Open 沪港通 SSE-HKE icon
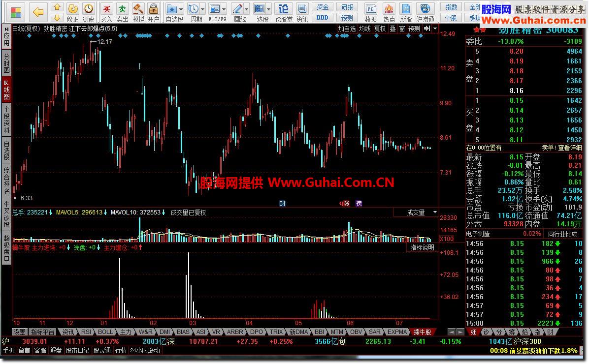 pos(425,12)
